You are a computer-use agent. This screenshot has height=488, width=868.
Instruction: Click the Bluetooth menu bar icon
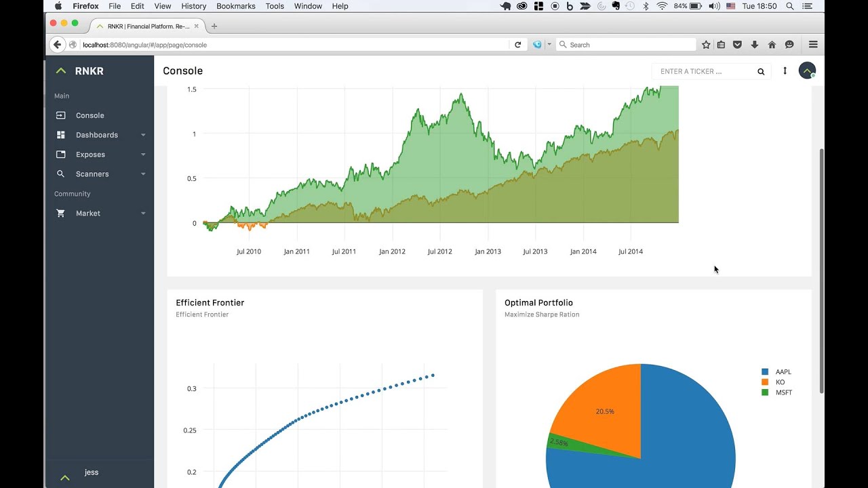[646, 6]
